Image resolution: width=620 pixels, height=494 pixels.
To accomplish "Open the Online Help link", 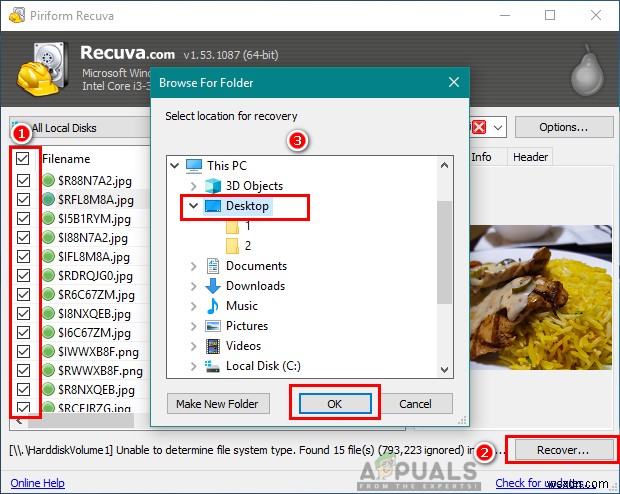I will (x=38, y=483).
